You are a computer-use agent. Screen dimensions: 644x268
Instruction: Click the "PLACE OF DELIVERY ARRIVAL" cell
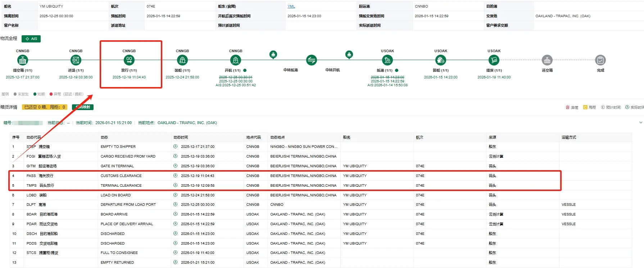coord(127,224)
